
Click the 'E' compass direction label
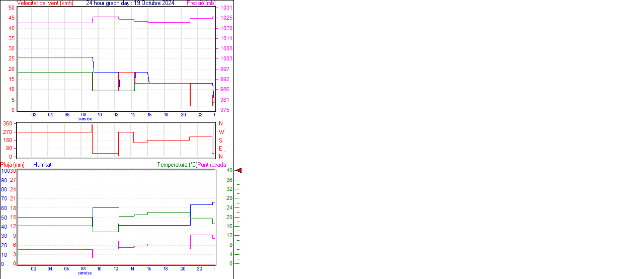221,149
